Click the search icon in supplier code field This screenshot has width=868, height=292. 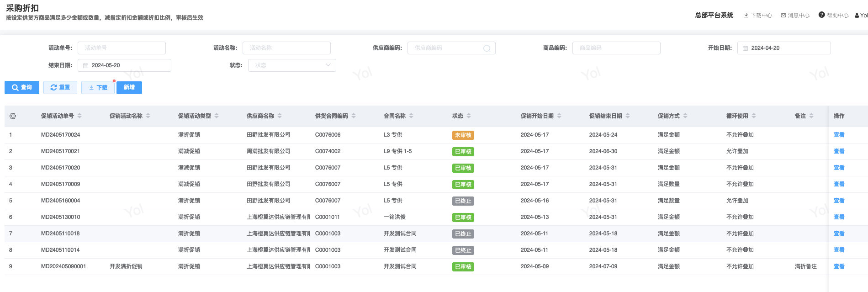coord(487,48)
